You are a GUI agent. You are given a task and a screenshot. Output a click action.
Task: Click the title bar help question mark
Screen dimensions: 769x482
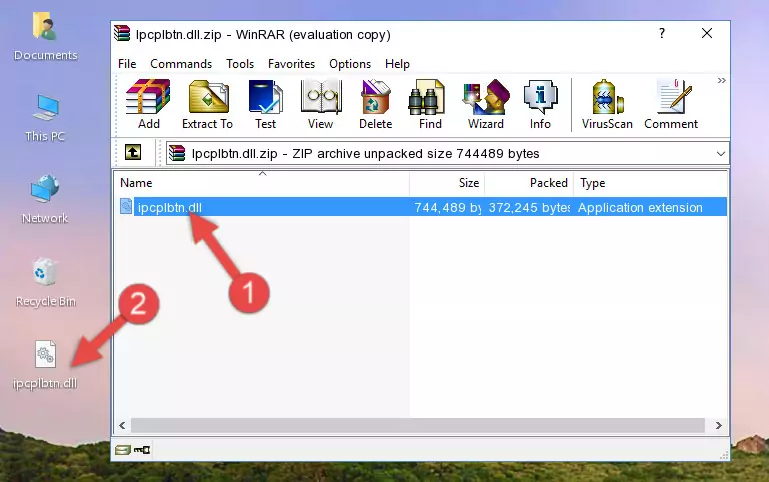click(x=662, y=33)
